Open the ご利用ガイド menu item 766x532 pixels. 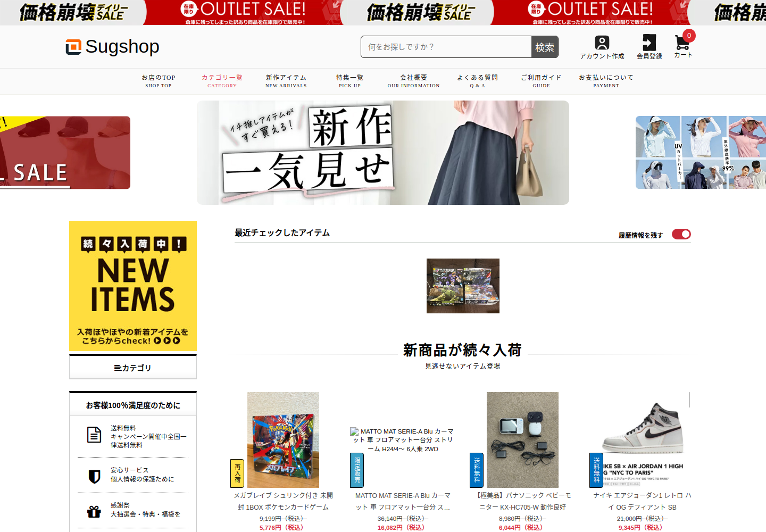tap(542, 81)
